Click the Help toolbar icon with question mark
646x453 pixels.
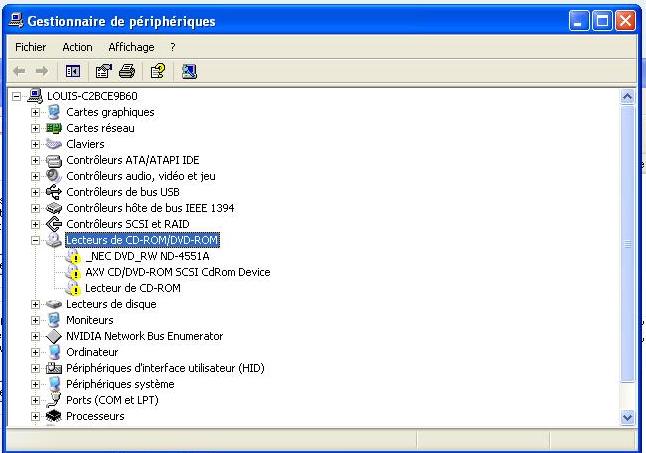[157, 71]
